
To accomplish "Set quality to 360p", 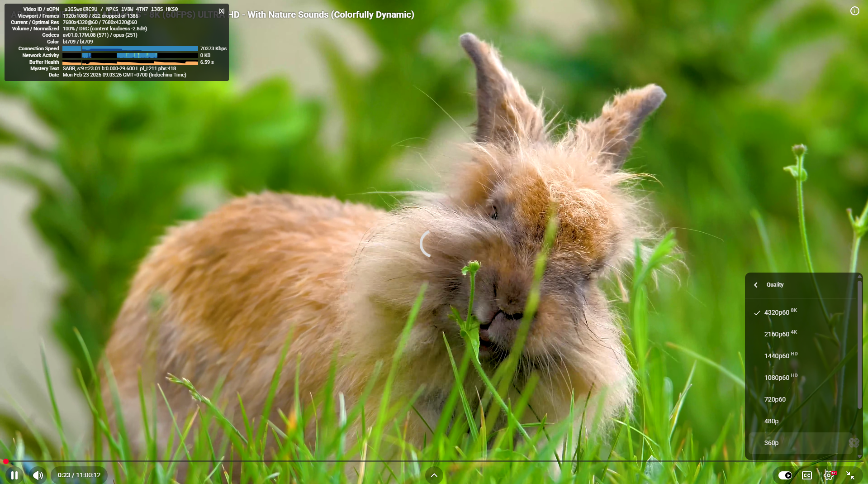I will click(771, 443).
